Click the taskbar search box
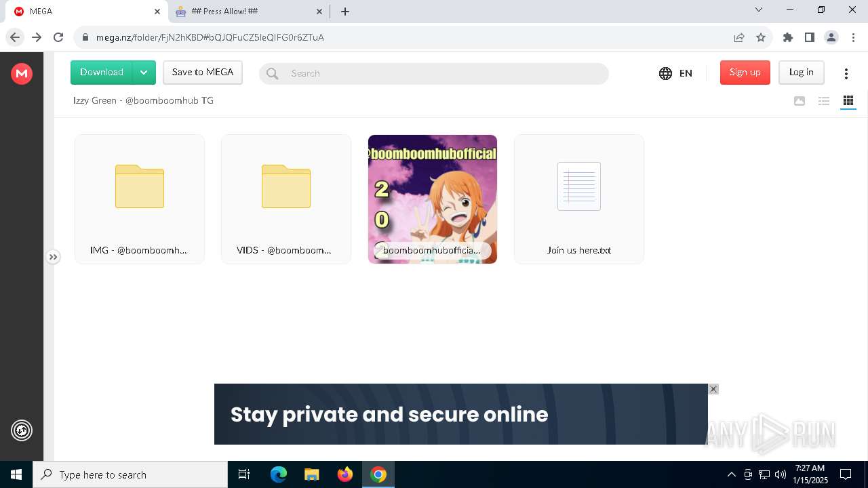868x488 pixels. (130, 474)
